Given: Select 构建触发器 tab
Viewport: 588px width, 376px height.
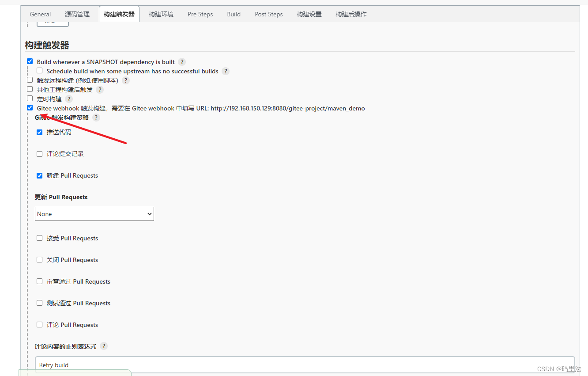Looking at the screenshot, I should click(119, 14).
